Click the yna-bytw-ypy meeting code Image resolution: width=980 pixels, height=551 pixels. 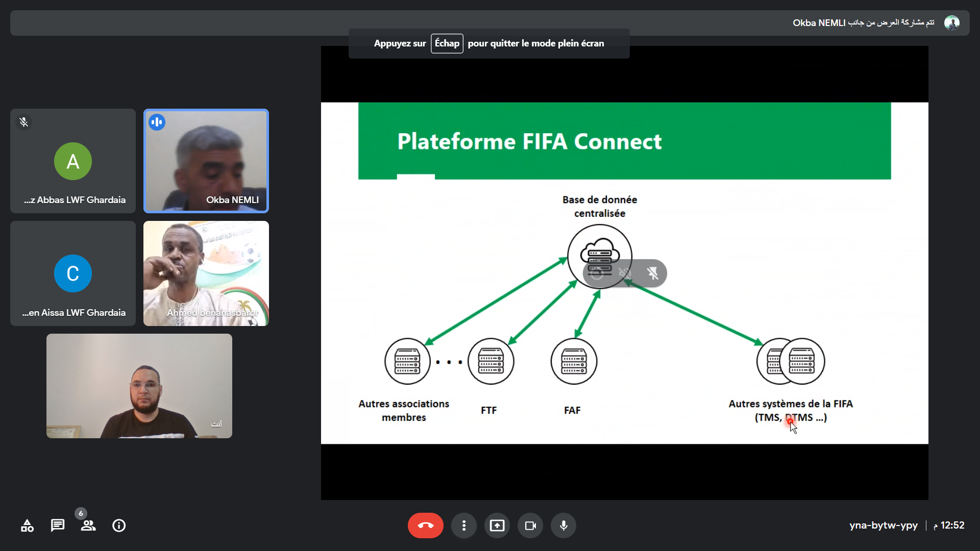883,525
